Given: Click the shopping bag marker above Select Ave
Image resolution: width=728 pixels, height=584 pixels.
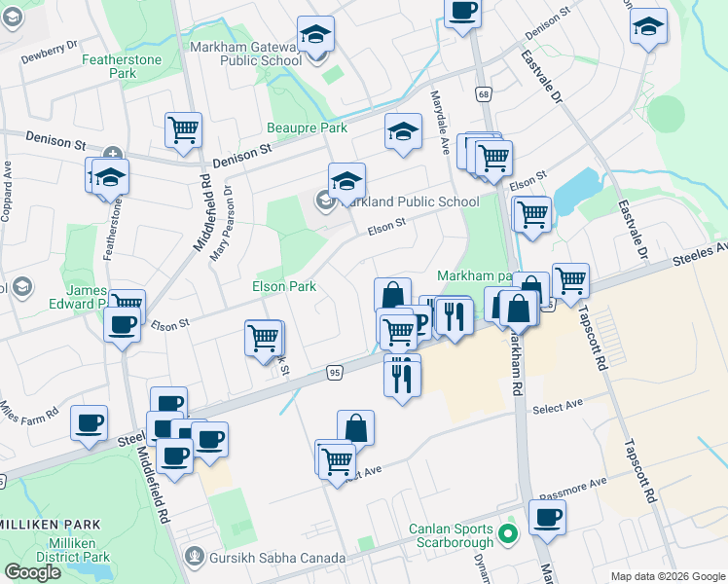Looking at the screenshot, I should [x=355, y=428].
